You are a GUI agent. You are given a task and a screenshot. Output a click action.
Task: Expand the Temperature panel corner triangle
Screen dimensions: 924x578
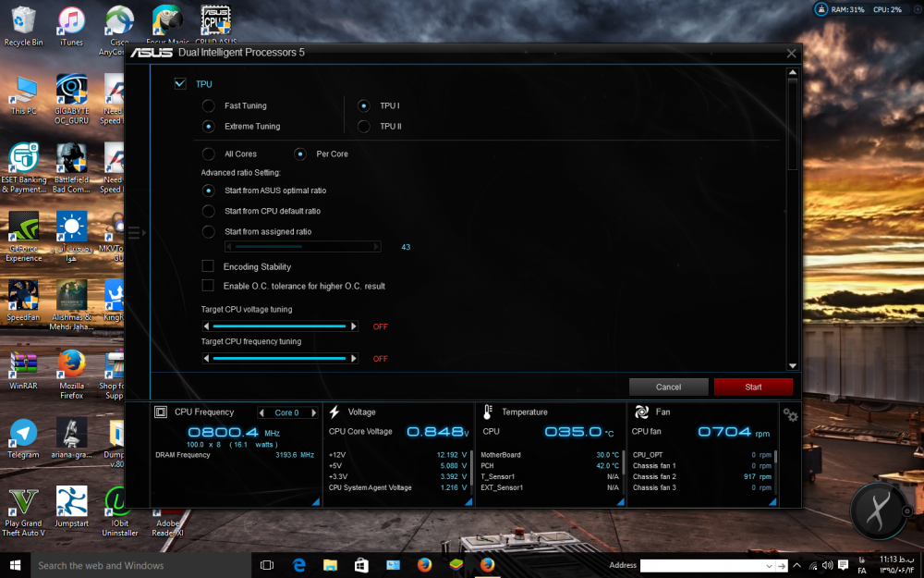click(x=621, y=501)
